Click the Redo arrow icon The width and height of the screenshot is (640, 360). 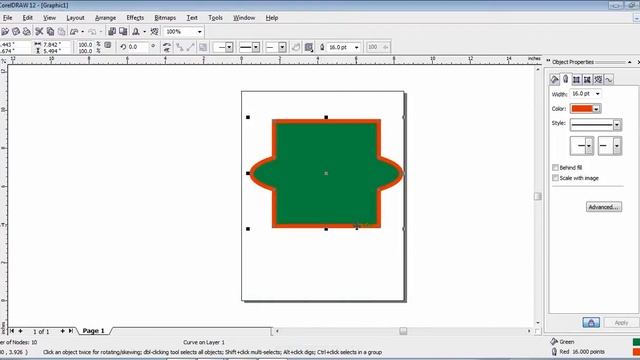coord(92,31)
